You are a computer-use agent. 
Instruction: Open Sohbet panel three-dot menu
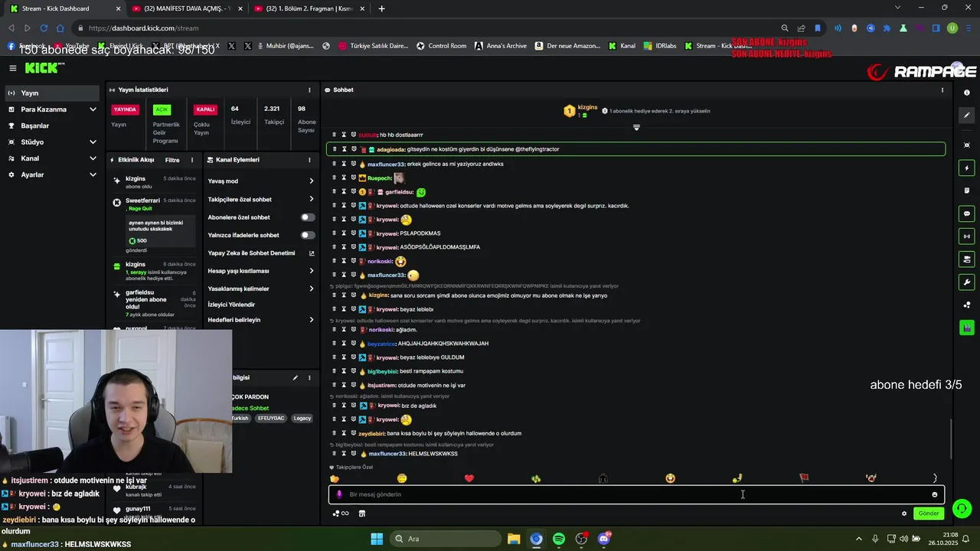[x=942, y=90]
